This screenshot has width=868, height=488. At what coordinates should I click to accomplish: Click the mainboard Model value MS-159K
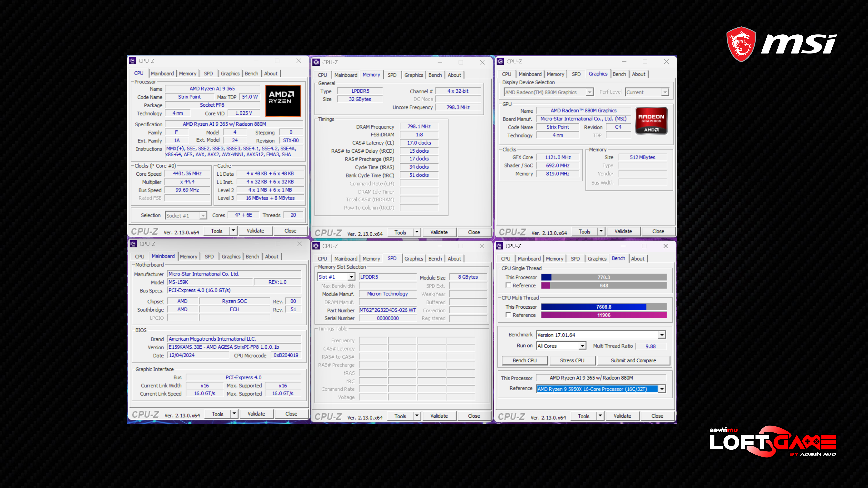[x=210, y=282]
